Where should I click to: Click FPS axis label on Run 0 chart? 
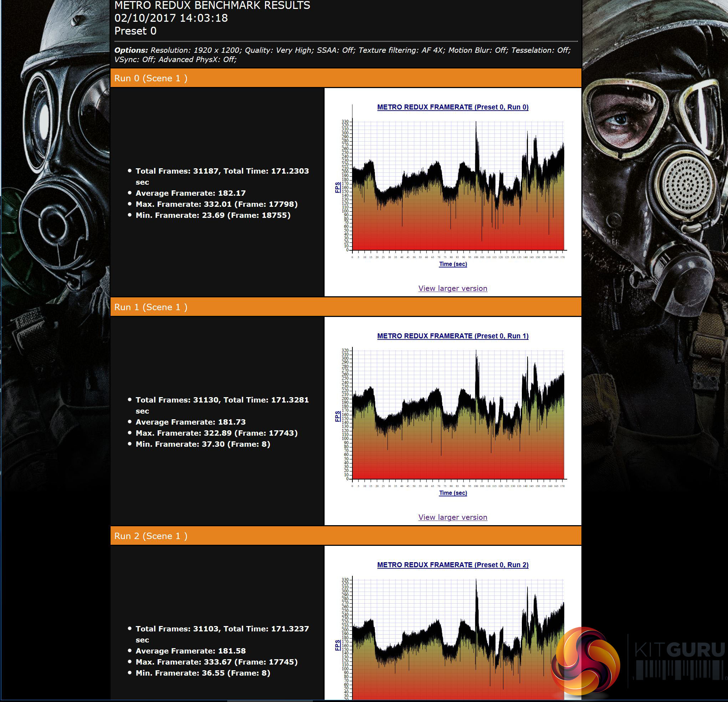click(337, 188)
